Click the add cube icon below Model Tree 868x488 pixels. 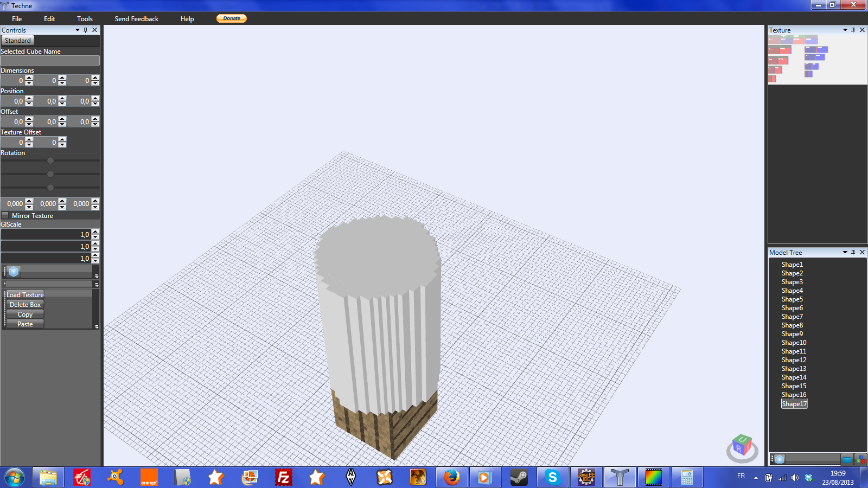(780, 459)
